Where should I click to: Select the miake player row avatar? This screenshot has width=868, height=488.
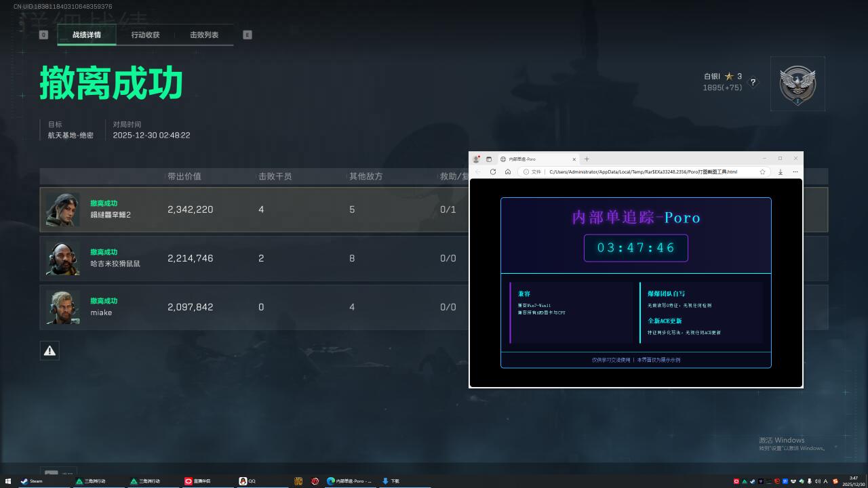click(x=62, y=307)
